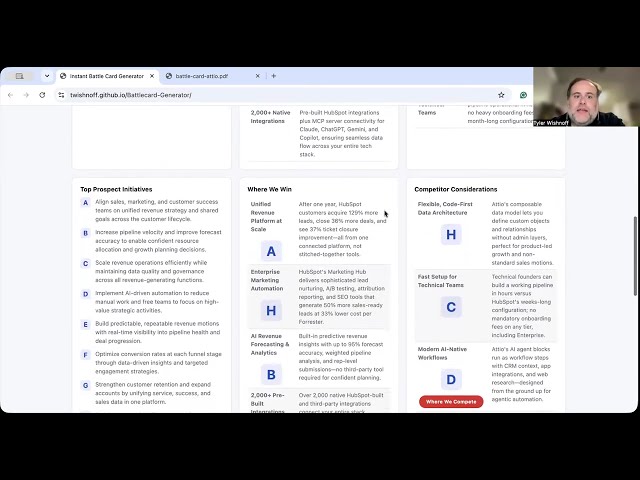Click Tyler Wishnoff's webcam video thumbnail
Image resolution: width=640 pixels, height=480 pixels.
click(586, 97)
